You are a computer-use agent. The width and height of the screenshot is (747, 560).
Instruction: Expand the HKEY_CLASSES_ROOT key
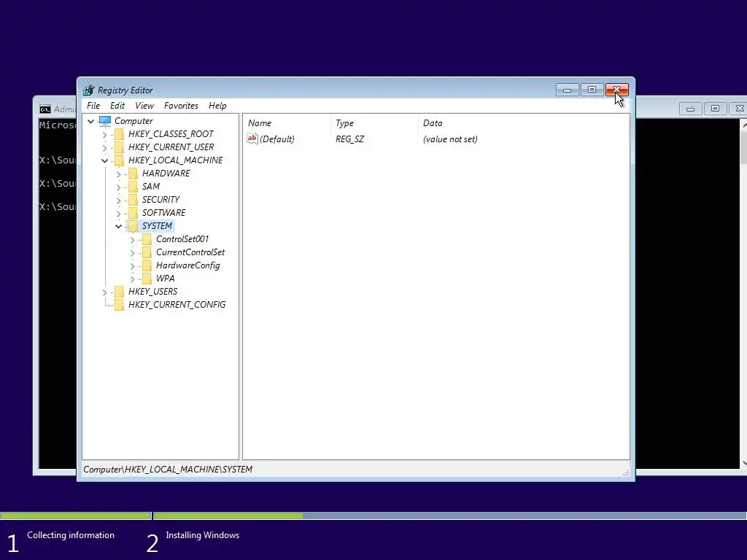(104, 135)
